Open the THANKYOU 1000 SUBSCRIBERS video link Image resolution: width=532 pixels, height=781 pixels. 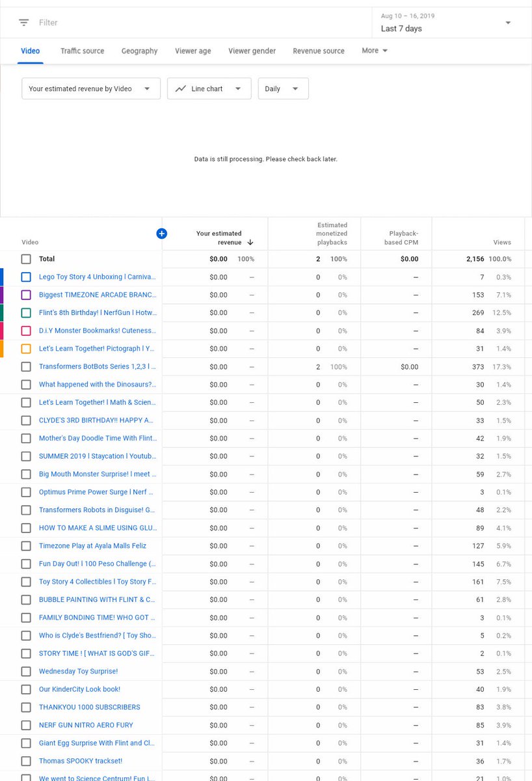90,707
